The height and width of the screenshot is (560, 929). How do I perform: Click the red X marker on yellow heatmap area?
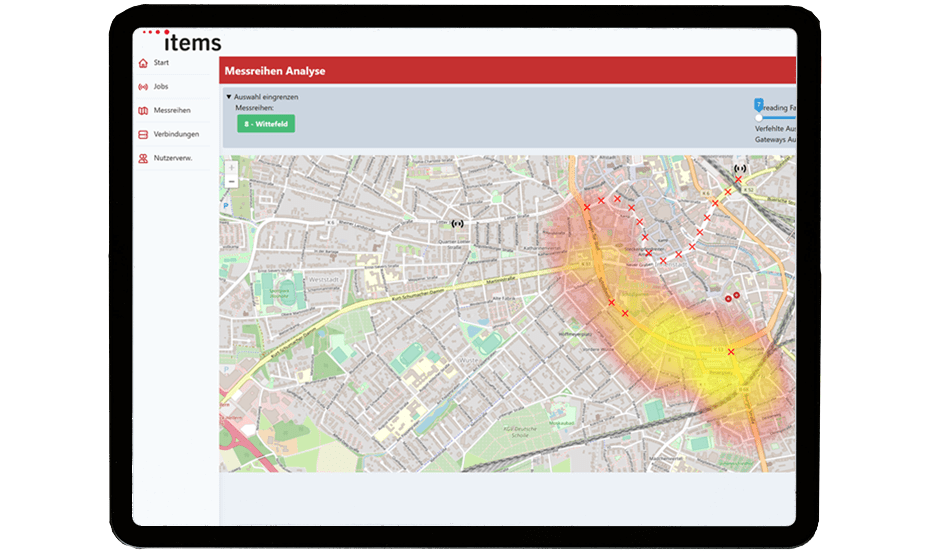[731, 352]
